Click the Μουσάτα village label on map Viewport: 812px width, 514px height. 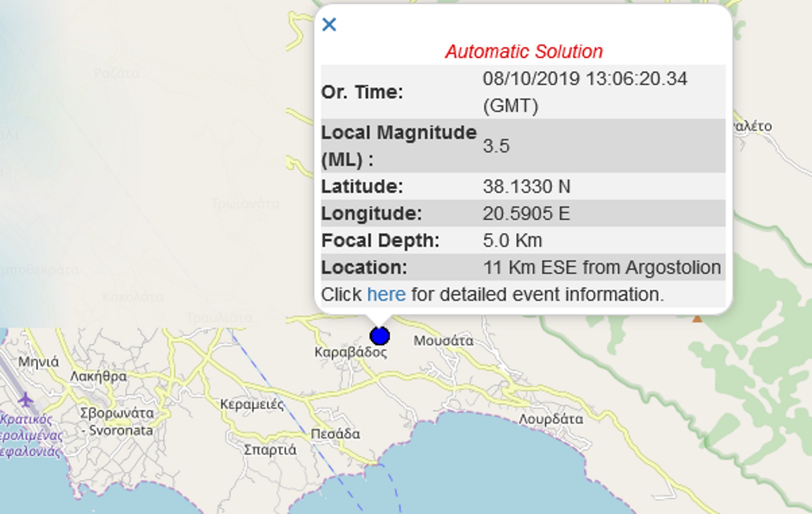tap(443, 341)
